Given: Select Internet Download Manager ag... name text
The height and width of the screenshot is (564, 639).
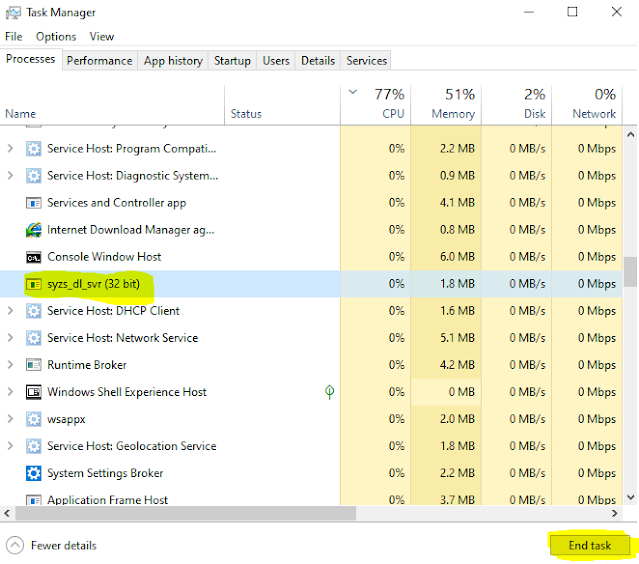Looking at the screenshot, I should point(131,230).
